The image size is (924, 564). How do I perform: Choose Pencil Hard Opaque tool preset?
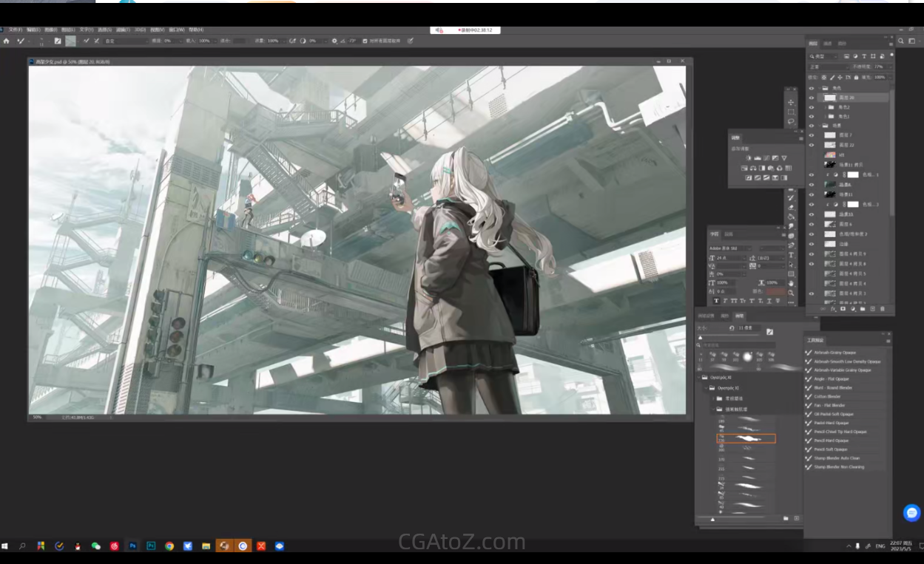(831, 441)
